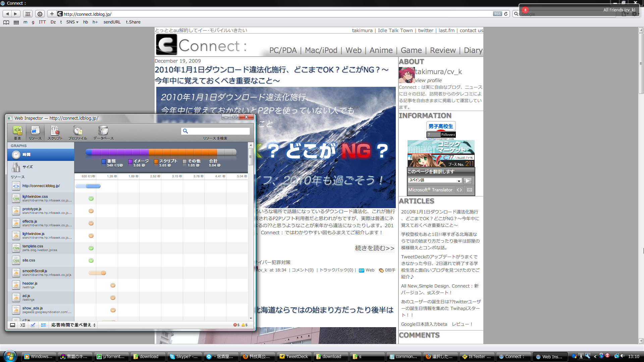Select the show_ads.js resource row
Viewport: 644px width, 362px height.
coord(41,310)
